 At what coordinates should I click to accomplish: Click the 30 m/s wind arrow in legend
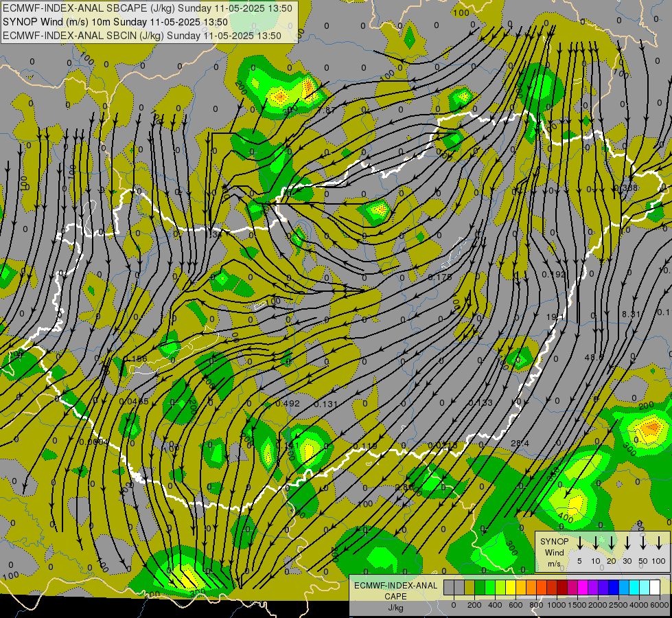[x=627, y=543]
